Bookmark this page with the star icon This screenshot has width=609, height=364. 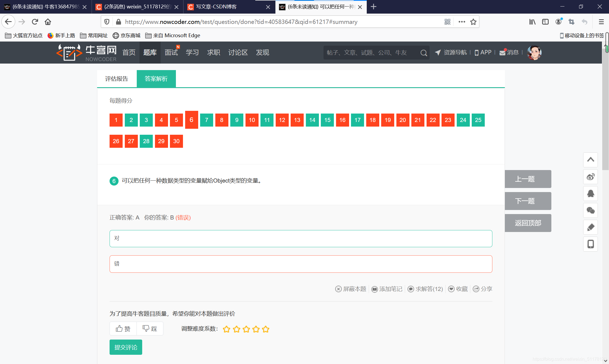[x=473, y=22]
